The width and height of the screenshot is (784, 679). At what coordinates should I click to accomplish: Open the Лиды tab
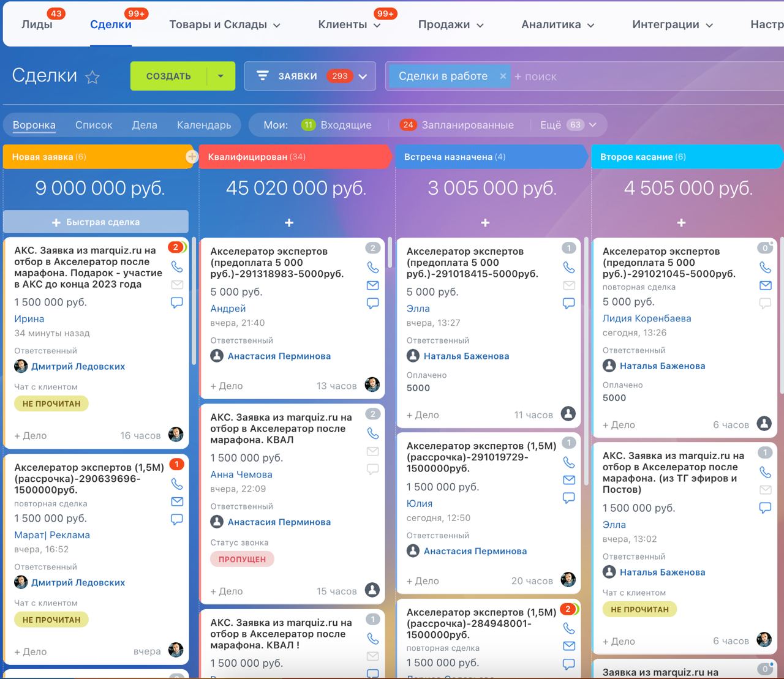pos(37,24)
